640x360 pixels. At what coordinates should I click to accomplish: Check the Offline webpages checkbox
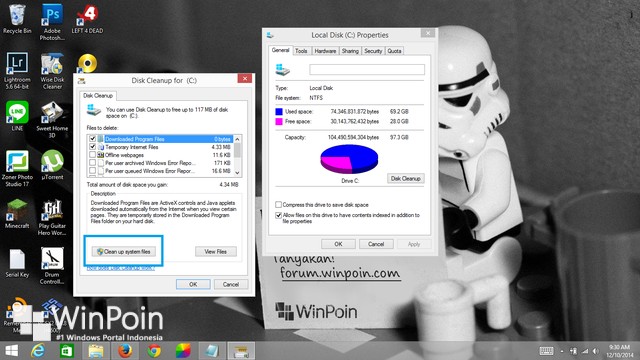(x=93, y=155)
